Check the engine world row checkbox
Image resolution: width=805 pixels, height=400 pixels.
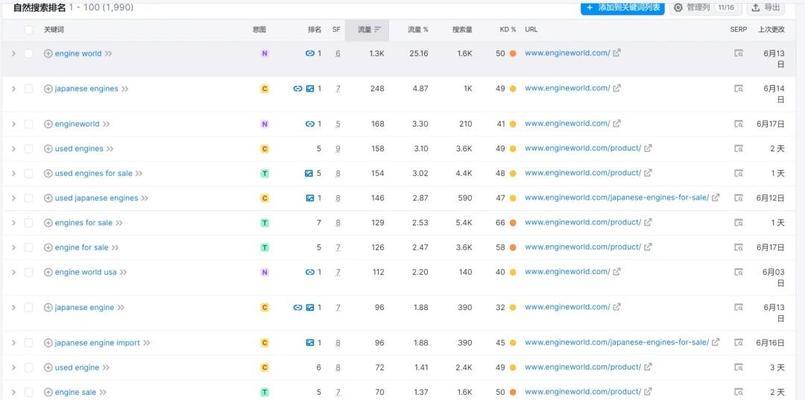[29, 53]
